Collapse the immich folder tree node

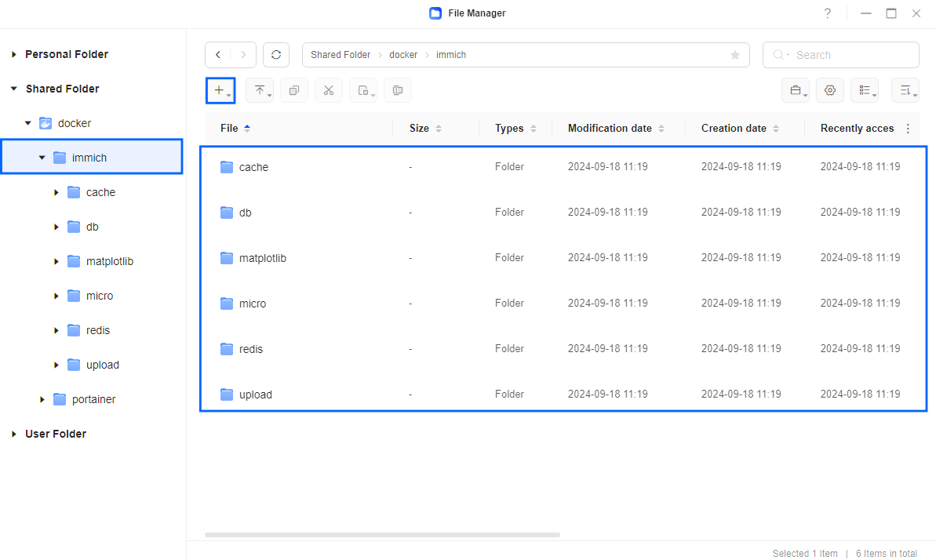(42, 158)
